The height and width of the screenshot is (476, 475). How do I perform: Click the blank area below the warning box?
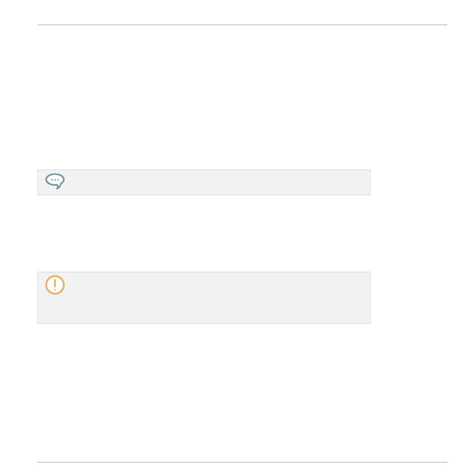point(242,392)
